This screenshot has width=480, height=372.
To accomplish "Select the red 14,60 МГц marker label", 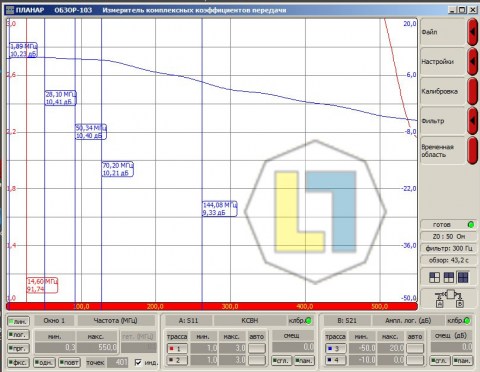I will click(x=42, y=285).
